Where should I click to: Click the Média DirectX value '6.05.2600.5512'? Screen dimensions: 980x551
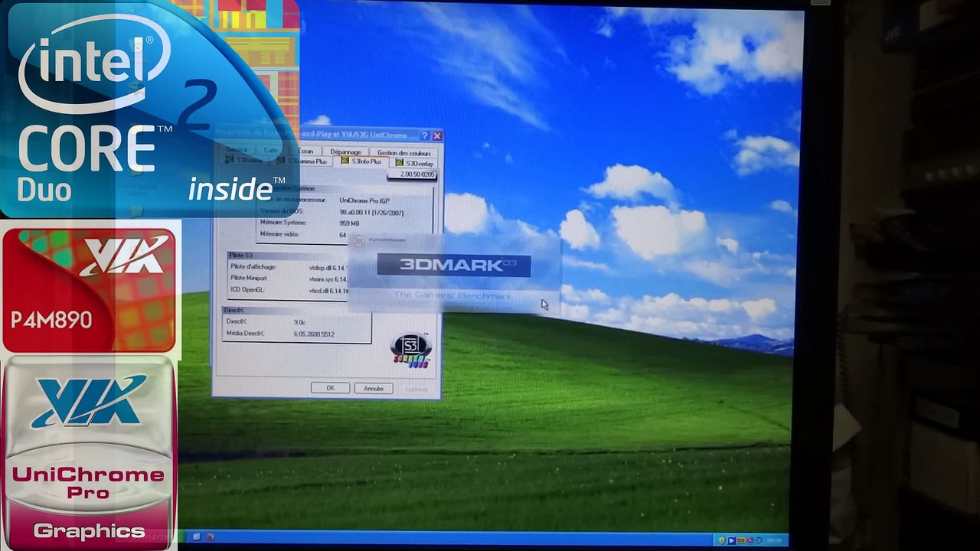[x=314, y=334]
